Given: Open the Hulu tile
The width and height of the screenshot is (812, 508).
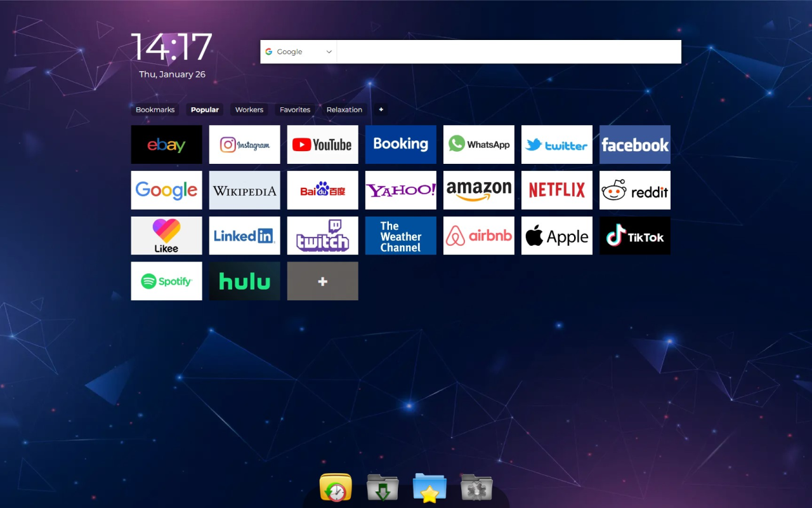Looking at the screenshot, I should [244, 281].
